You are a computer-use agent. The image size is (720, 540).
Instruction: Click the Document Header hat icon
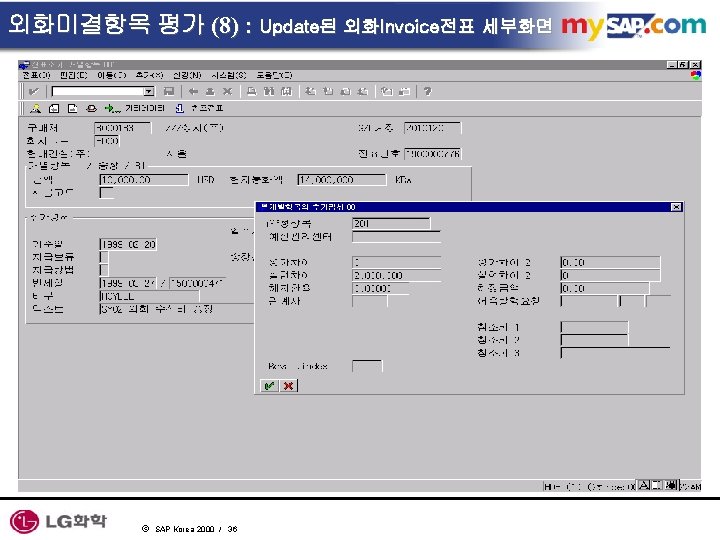tap(91, 108)
